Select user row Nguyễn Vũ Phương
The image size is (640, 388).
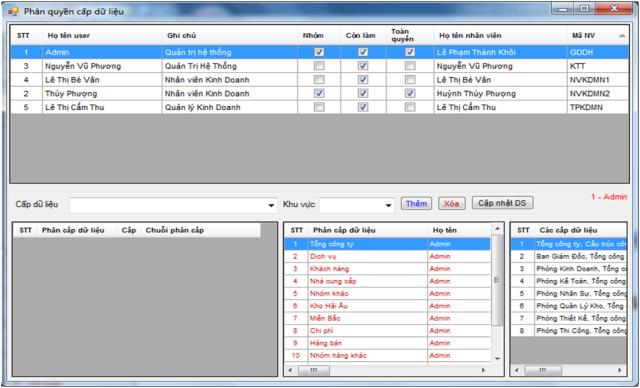[319, 66]
